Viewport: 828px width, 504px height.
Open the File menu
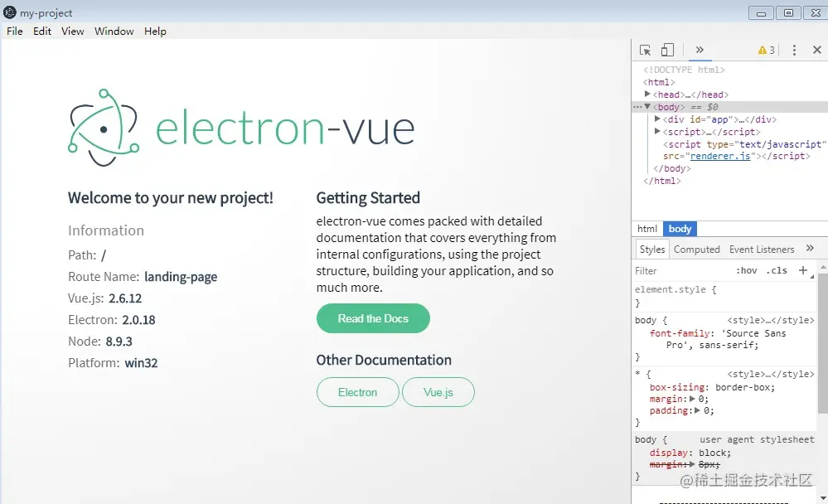point(15,31)
